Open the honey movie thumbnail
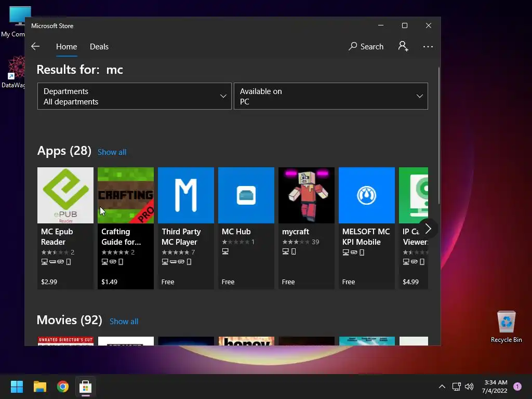 (x=246, y=341)
